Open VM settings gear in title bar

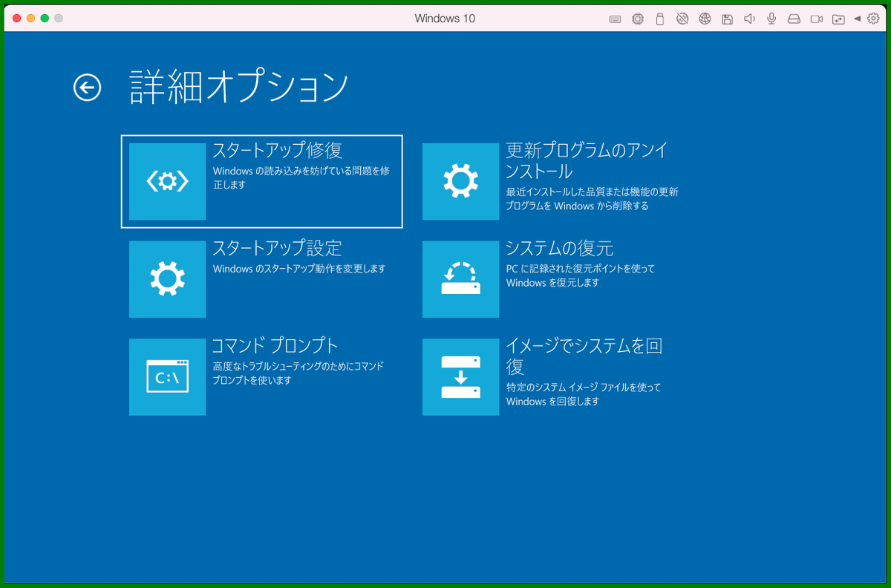click(873, 19)
